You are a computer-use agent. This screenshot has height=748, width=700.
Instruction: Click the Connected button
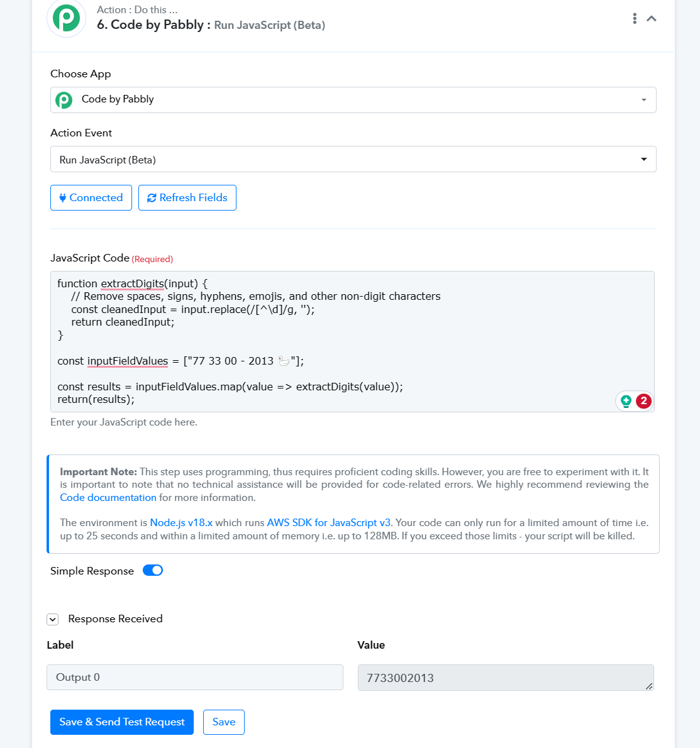click(91, 197)
